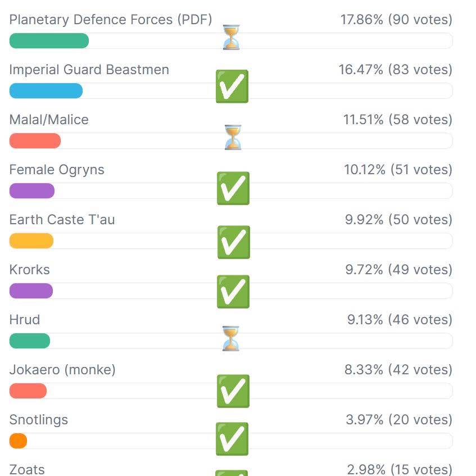The image size is (476, 476).
Task: Click the Female Ogryns option label
Action: (57, 170)
